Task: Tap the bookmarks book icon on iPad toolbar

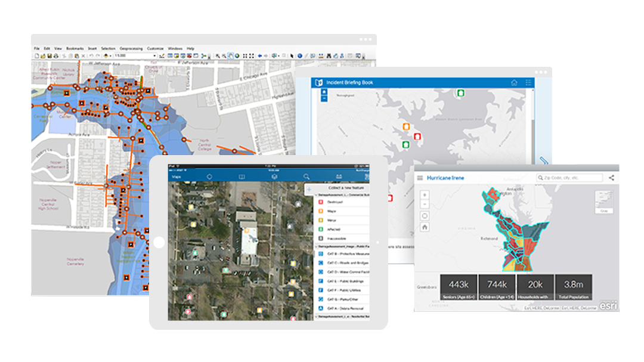Action: (x=242, y=177)
